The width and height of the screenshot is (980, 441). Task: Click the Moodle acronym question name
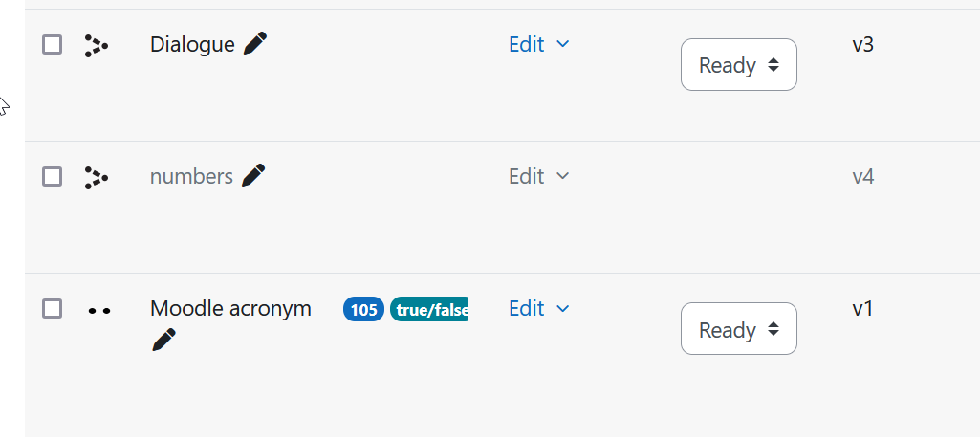click(x=230, y=308)
